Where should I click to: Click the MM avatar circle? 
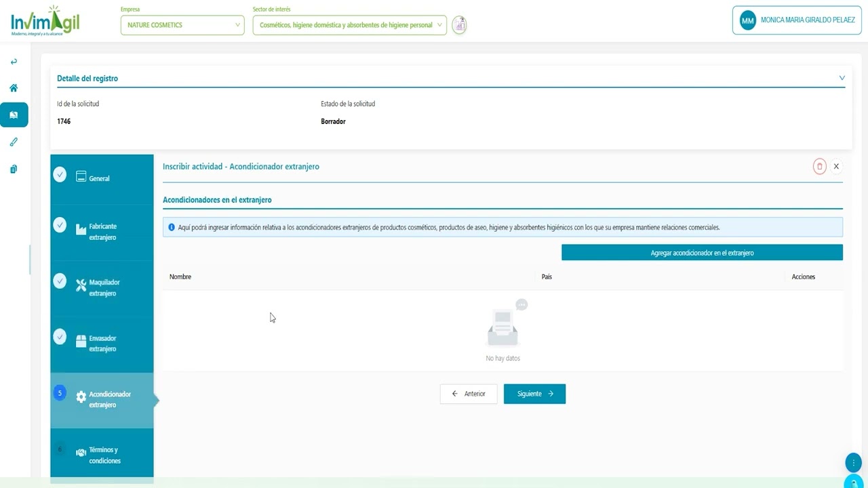pyautogui.click(x=748, y=21)
